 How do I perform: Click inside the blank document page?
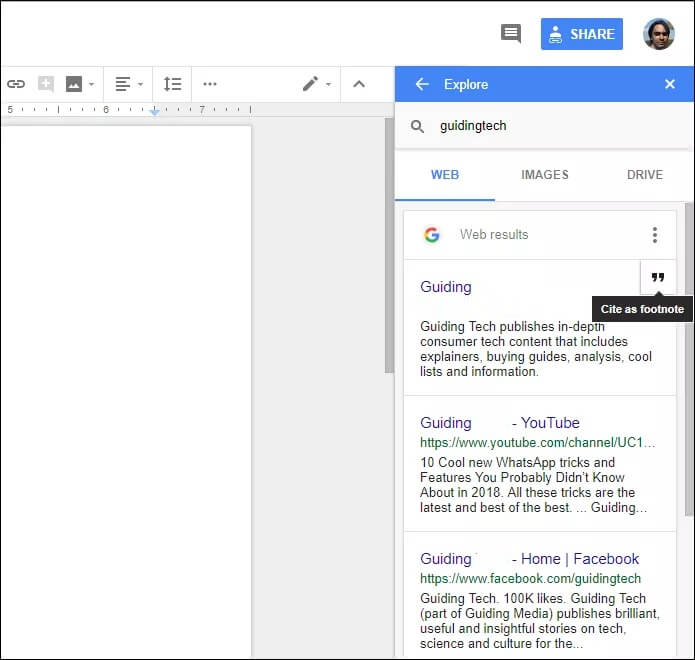coord(126,390)
